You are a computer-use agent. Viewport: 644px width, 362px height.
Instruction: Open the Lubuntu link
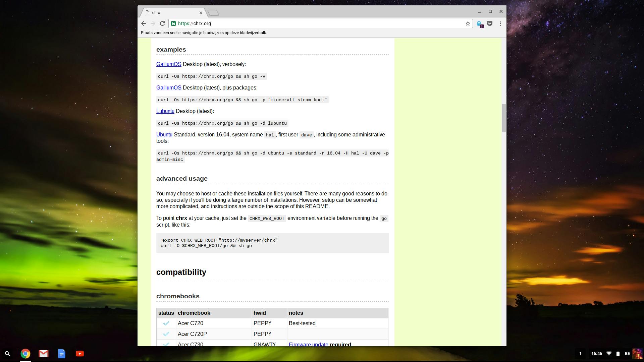pyautogui.click(x=165, y=111)
